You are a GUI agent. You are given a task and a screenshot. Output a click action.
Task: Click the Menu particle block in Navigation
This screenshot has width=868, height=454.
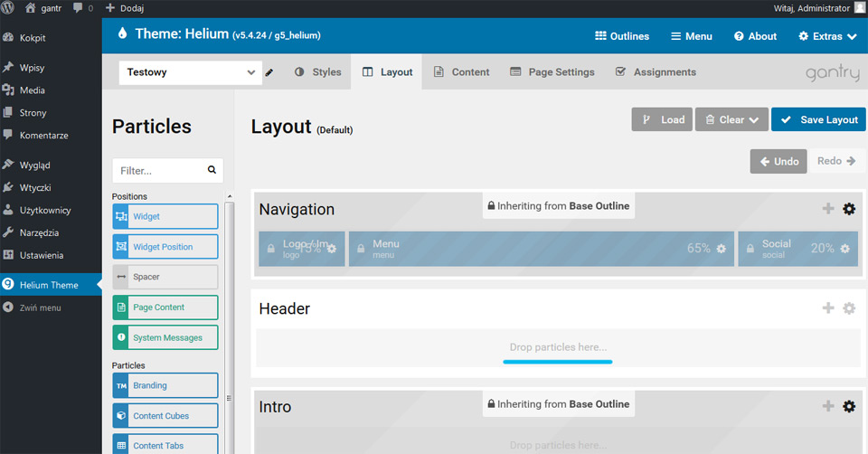(542, 249)
